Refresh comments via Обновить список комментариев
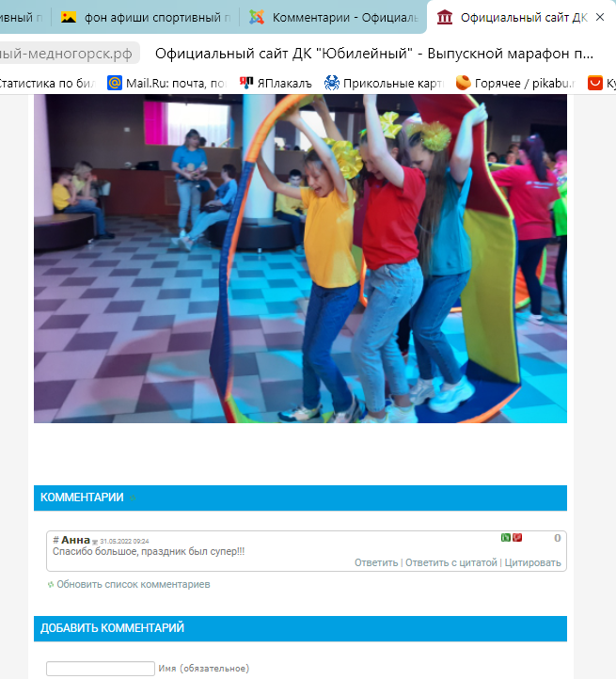This screenshot has width=616, height=679. pyautogui.click(x=133, y=584)
